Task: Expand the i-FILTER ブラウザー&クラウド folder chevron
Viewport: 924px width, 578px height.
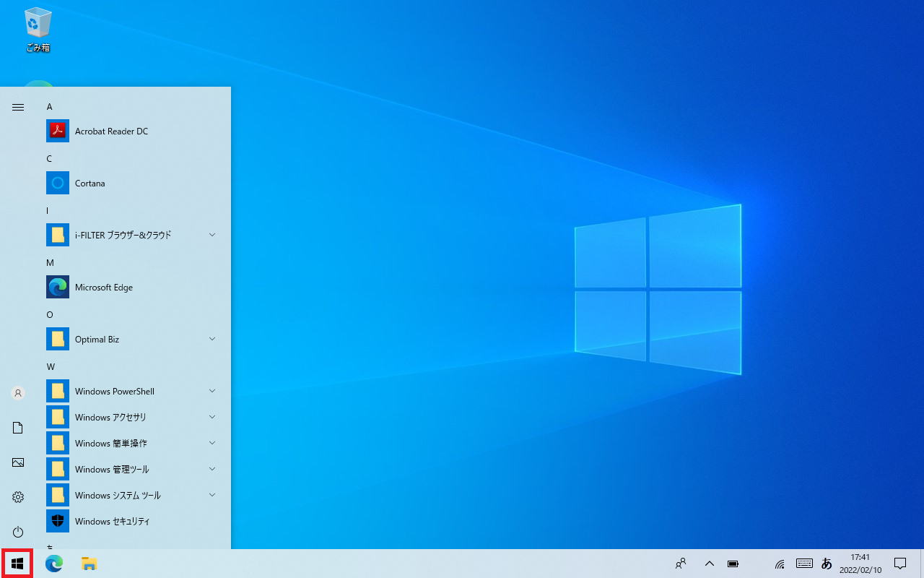Action: [212, 235]
